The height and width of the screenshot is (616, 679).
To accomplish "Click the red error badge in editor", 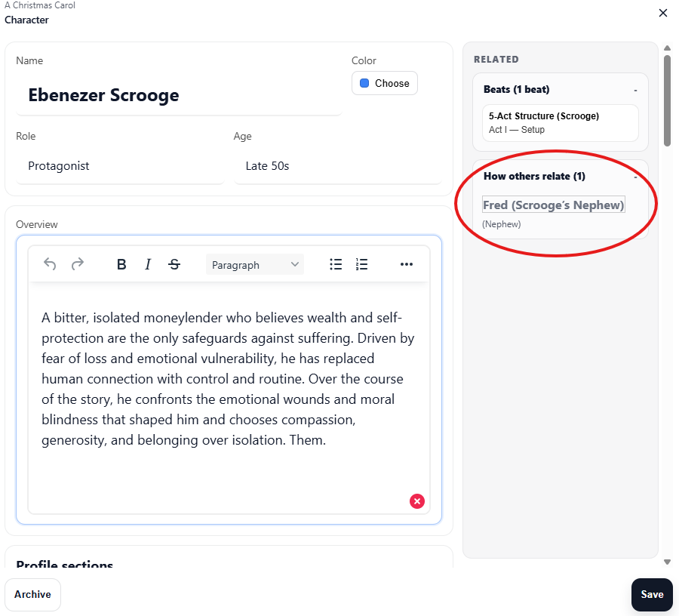I will click(x=417, y=500).
